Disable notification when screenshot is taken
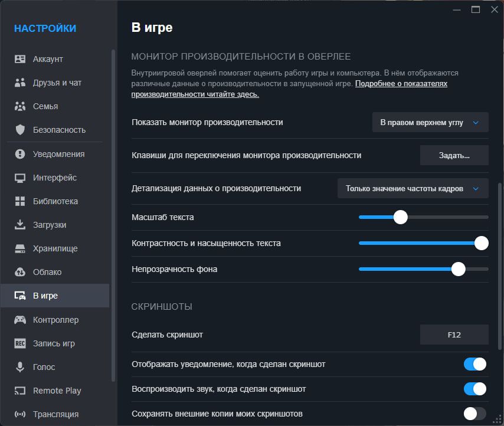Screen dimensions: 504x426 [475, 365]
